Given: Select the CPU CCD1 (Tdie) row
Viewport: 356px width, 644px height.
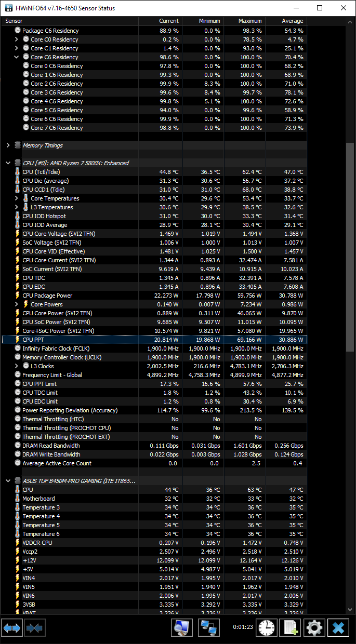Looking at the screenshot, I should click(154, 190).
